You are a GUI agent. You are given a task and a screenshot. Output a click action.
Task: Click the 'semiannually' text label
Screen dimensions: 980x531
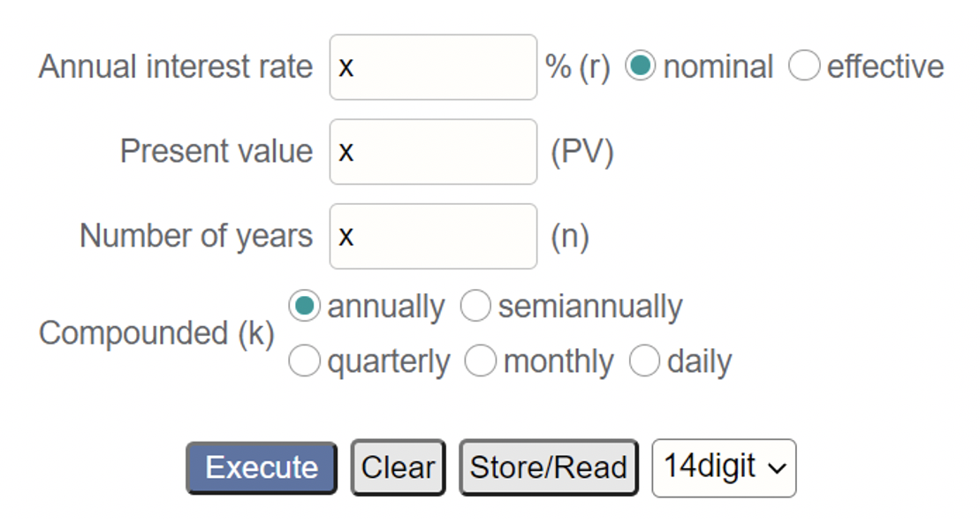pos(590,307)
